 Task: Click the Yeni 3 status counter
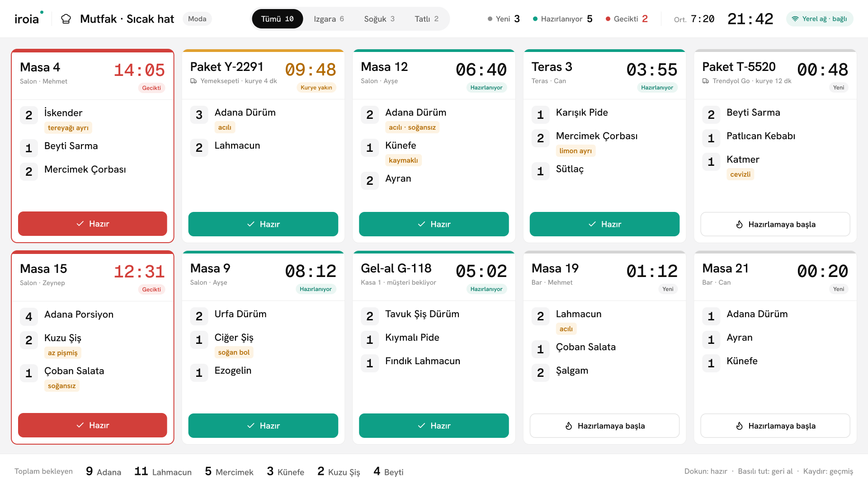pos(504,19)
